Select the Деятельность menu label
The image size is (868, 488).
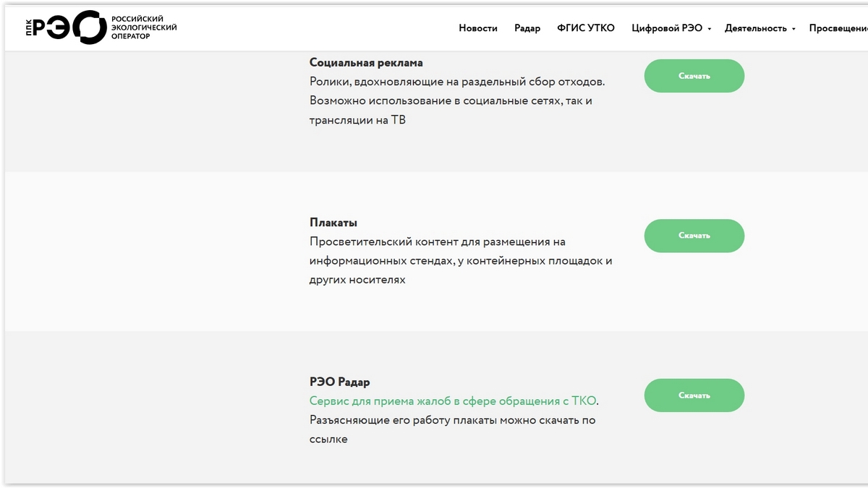point(755,28)
